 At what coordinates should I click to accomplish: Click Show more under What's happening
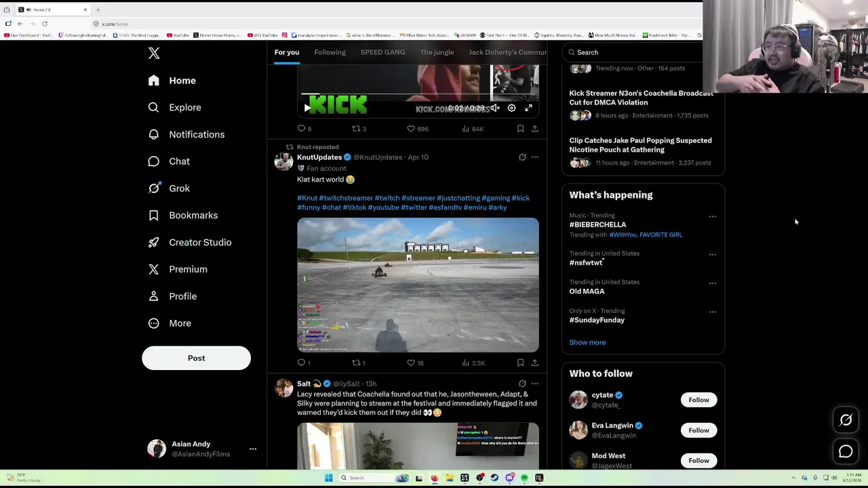587,342
